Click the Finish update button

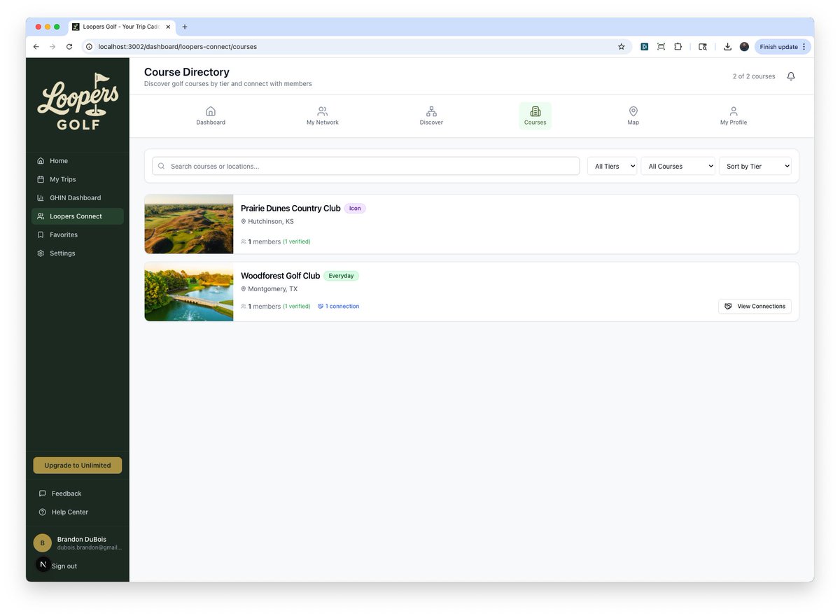point(783,47)
